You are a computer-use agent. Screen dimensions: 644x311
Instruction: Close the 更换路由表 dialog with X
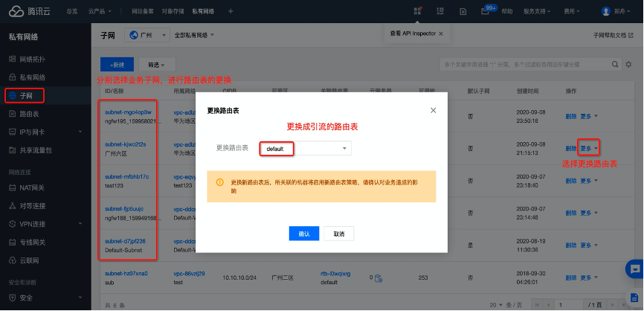click(x=434, y=110)
